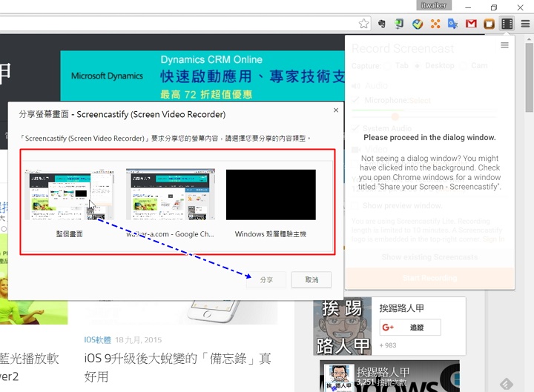Open the Evernote elephant extension
This screenshot has height=392, width=534.
382,24
